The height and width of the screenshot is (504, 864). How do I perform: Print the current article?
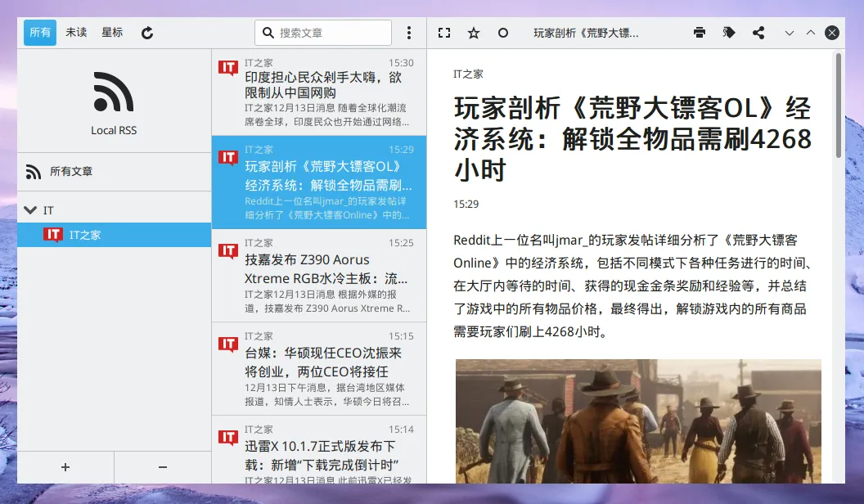coord(699,33)
